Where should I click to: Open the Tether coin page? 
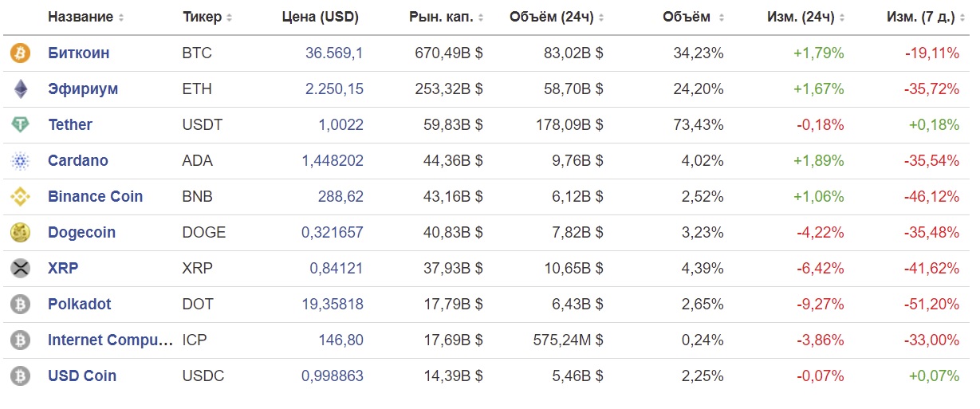coord(70,125)
